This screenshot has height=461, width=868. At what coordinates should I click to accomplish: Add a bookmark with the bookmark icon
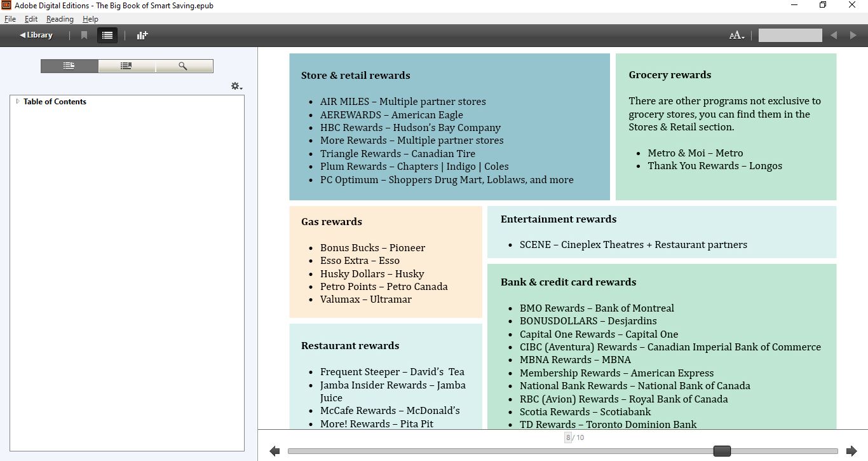click(84, 36)
